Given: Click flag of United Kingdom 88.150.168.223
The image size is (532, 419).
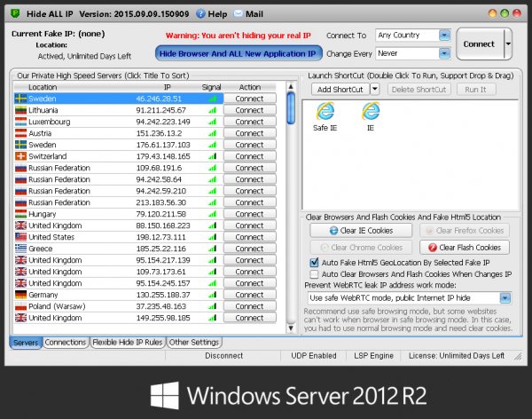Looking at the screenshot, I should [x=20, y=225].
